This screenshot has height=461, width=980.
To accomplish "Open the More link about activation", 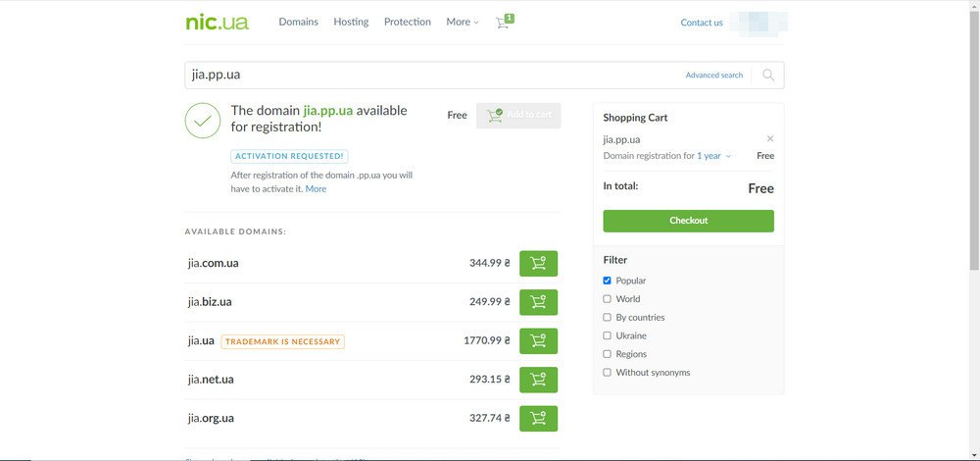I will click(316, 189).
